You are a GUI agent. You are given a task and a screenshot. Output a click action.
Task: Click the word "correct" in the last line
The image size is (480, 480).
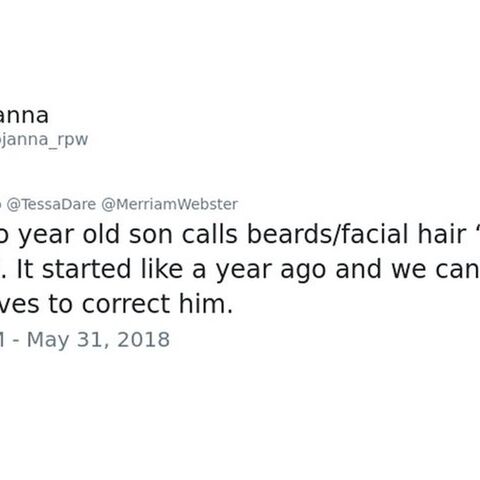[126, 305]
